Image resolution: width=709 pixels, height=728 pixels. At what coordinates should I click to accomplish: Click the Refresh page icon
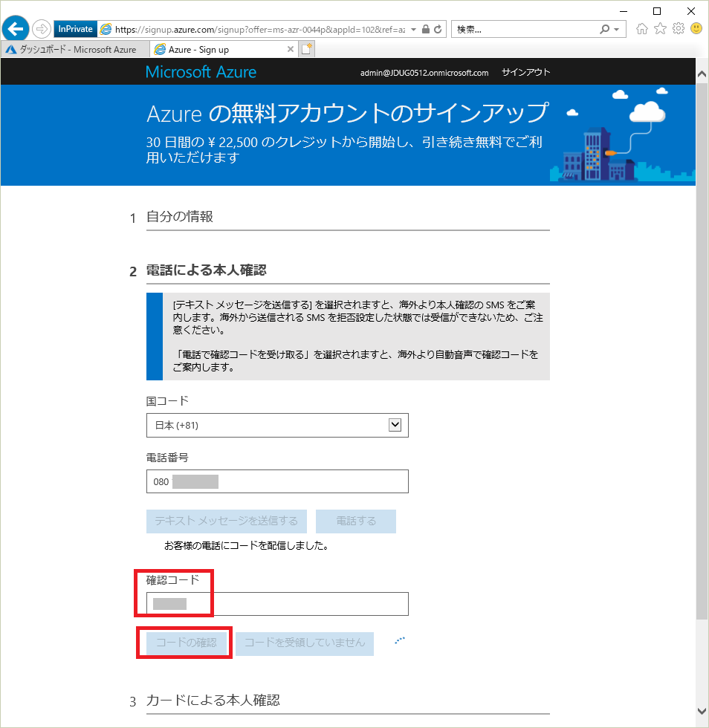click(438, 29)
